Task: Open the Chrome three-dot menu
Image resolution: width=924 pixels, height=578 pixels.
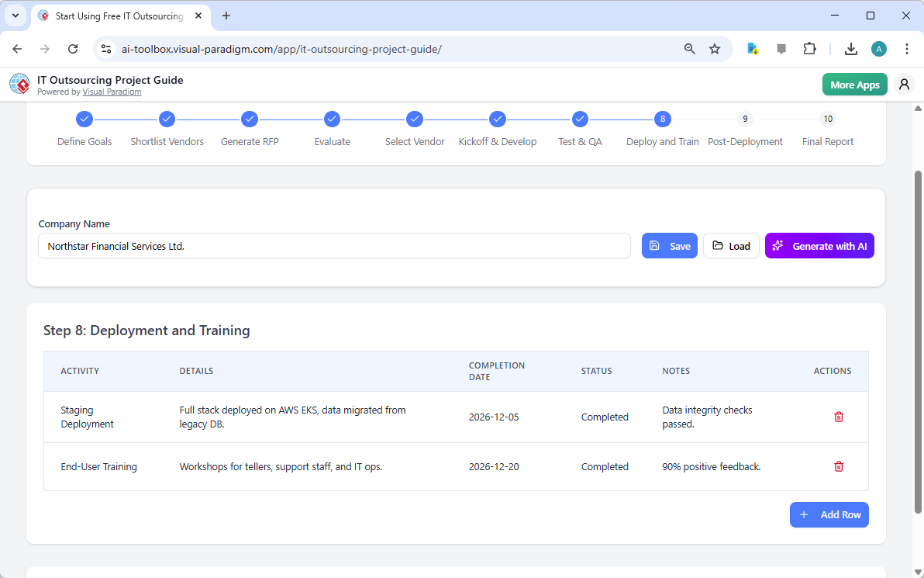Action: click(x=907, y=48)
